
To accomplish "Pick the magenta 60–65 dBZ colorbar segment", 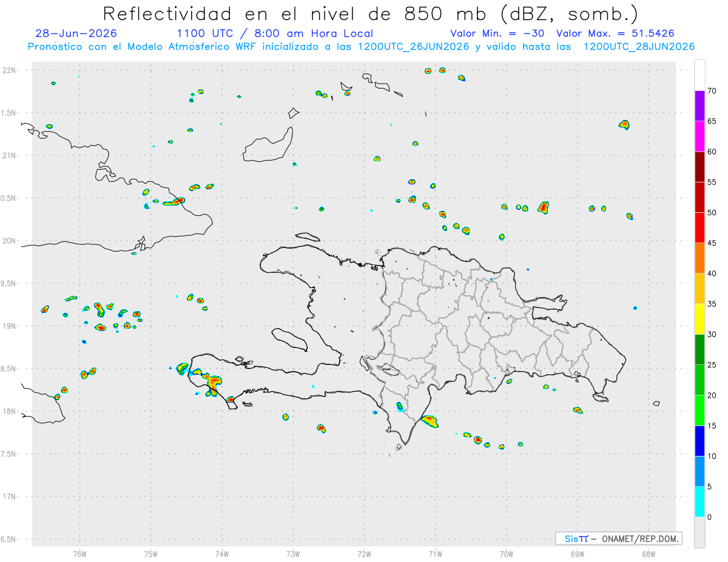I will [699, 136].
